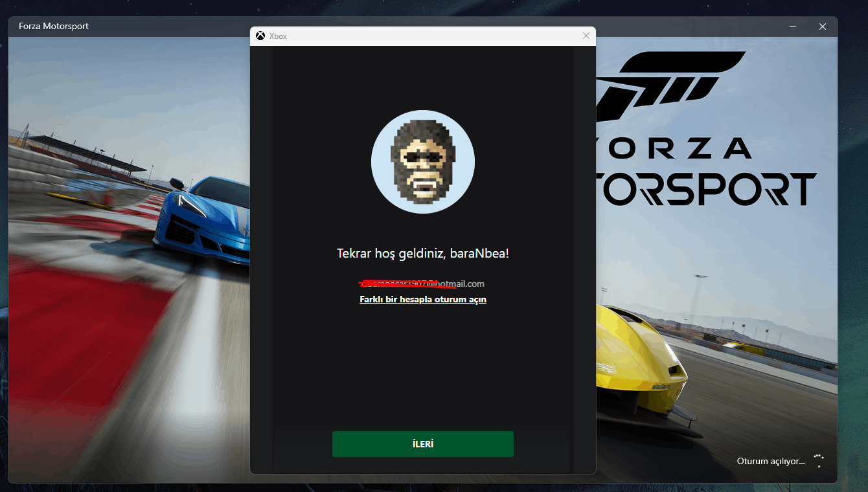Click the loading spinner beside 'Oturum açılıyor...'
Image resolution: width=868 pixels, height=492 pixels.
(819, 461)
